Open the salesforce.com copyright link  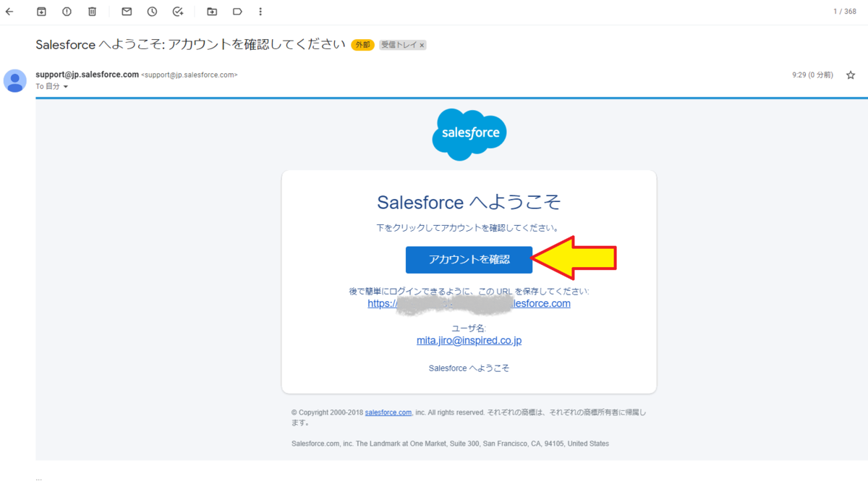388,412
